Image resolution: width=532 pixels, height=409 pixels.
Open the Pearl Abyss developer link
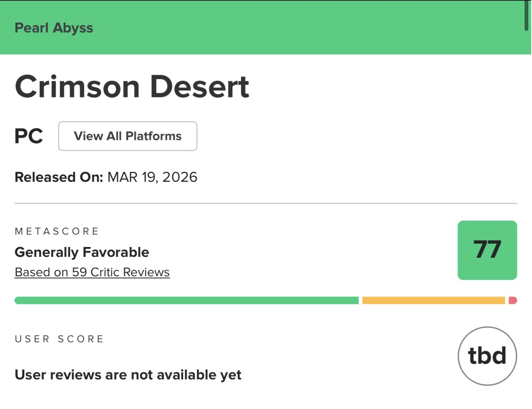(54, 28)
